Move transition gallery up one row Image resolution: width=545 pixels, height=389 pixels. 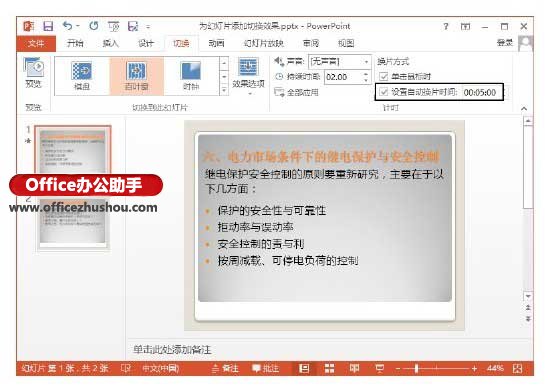[x=224, y=64]
